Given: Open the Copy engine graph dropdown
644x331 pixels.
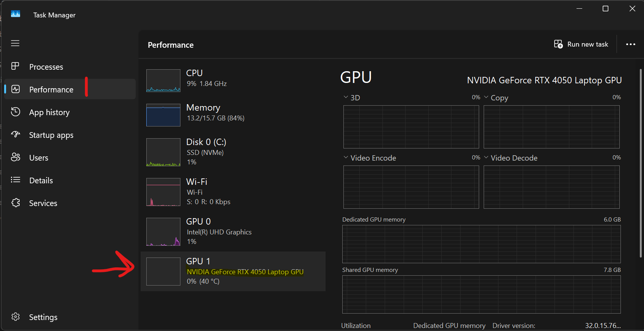Looking at the screenshot, I should click(x=486, y=97).
